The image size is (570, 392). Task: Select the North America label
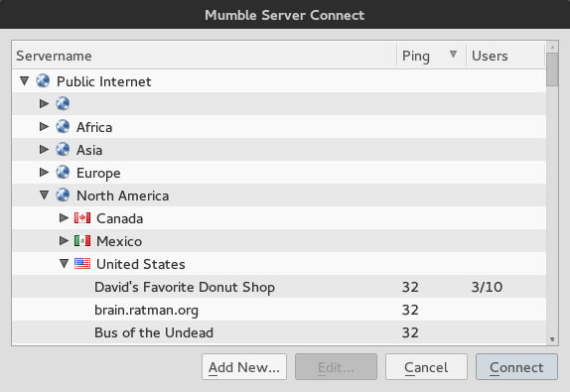[122, 196]
